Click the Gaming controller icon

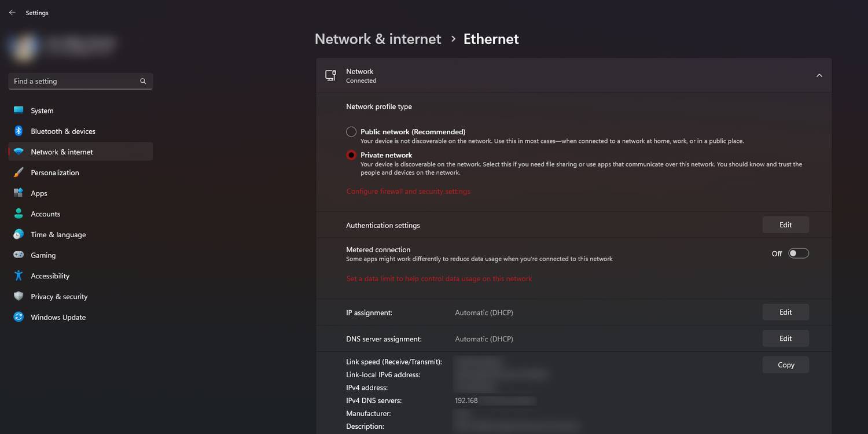(x=19, y=255)
